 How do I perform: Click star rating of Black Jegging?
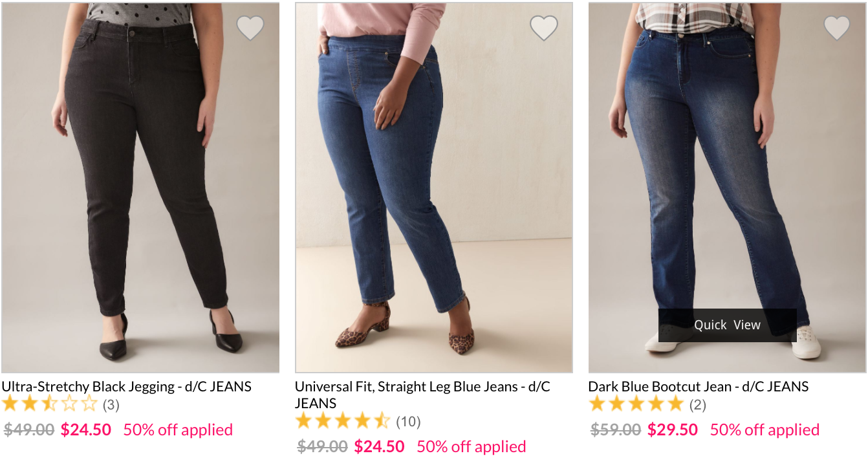tap(49, 405)
